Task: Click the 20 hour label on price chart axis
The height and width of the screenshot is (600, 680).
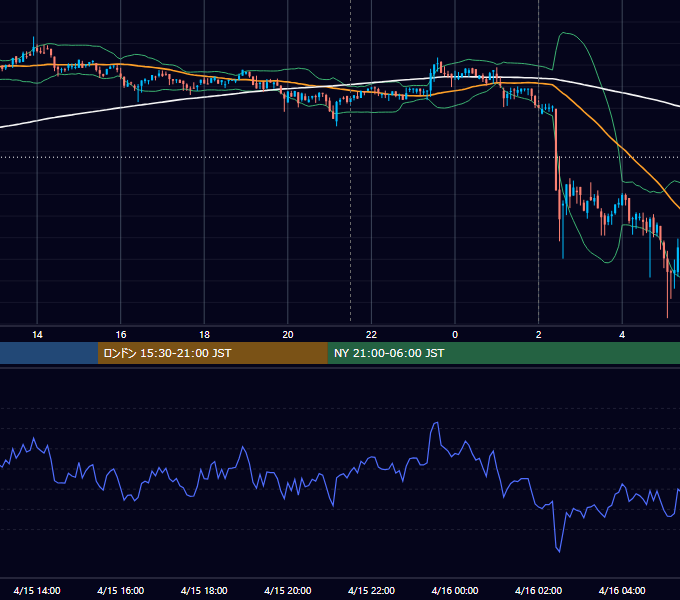Action: [x=288, y=335]
